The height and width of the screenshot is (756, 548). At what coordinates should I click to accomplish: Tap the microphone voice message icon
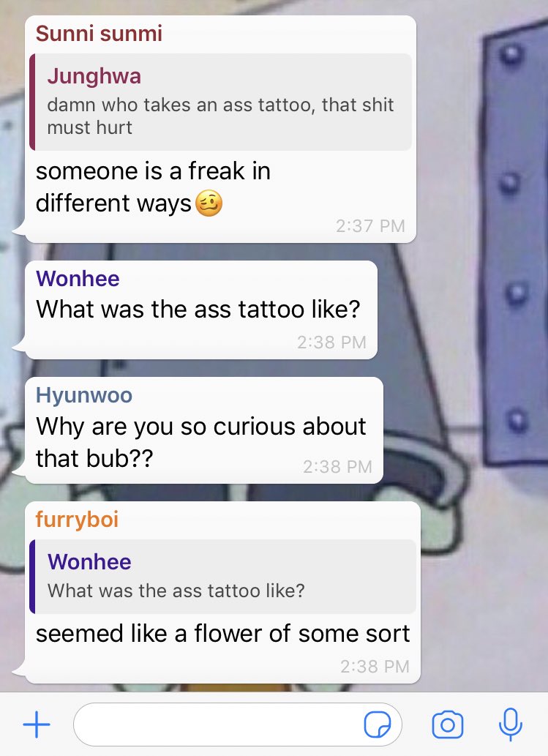(x=510, y=725)
